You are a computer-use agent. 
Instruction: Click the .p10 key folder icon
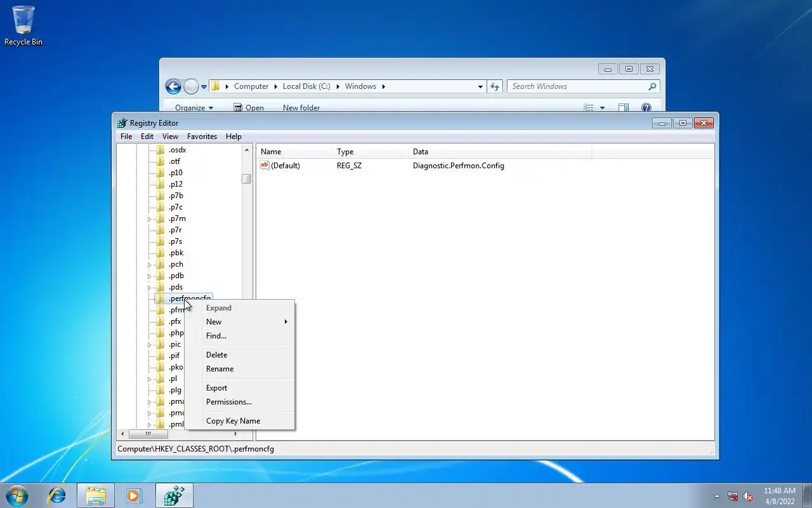click(160, 173)
